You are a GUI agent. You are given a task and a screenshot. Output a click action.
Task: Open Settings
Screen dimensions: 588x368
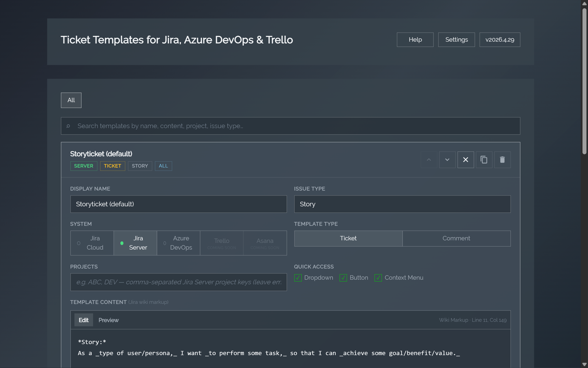pos(456,40)
